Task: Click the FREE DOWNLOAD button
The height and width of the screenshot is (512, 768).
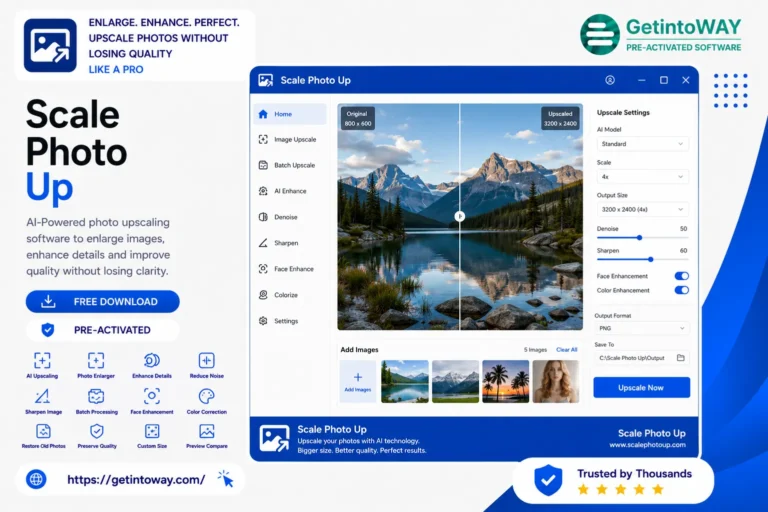Action: click(102, 301)
